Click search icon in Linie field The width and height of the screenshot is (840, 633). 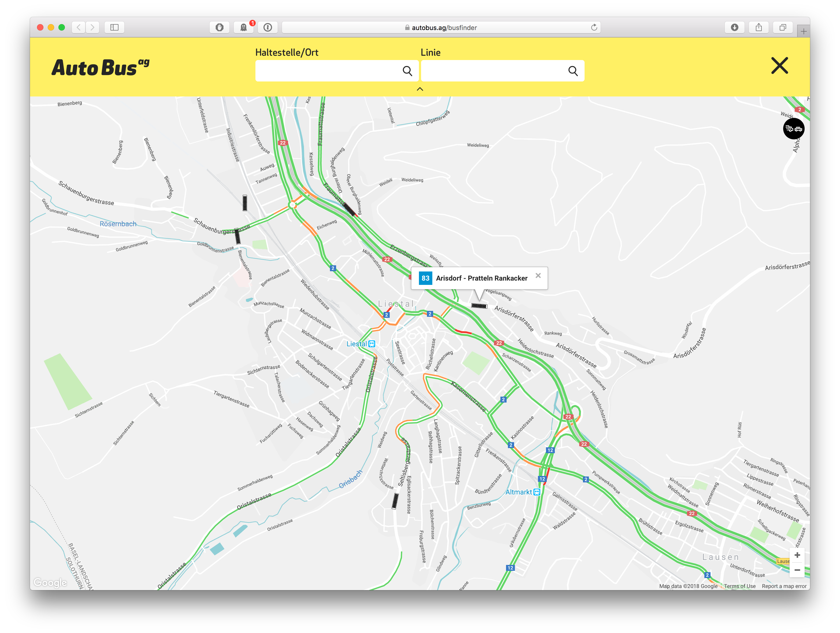pos(573,71)
